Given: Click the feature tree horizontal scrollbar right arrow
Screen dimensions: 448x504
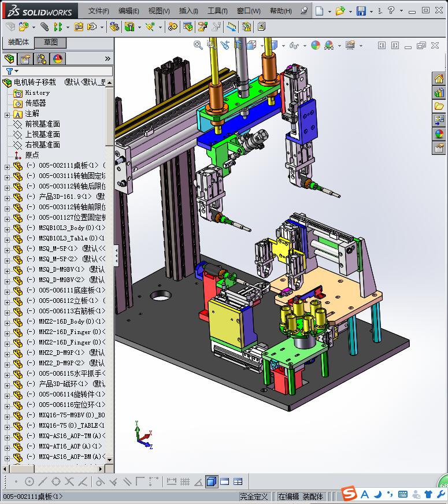Looking at the screenshot, I should [x=101, y=469].
